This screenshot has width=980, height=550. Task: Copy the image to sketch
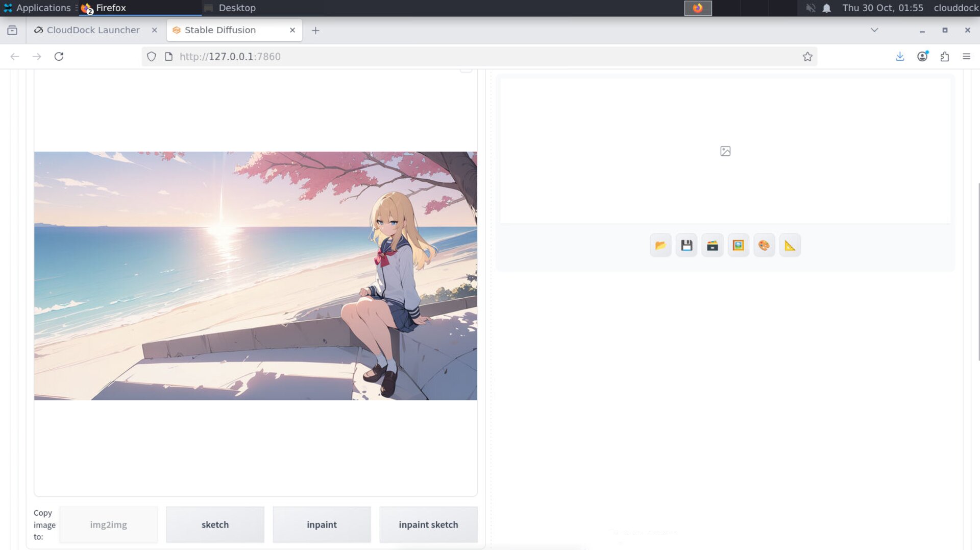215,524
